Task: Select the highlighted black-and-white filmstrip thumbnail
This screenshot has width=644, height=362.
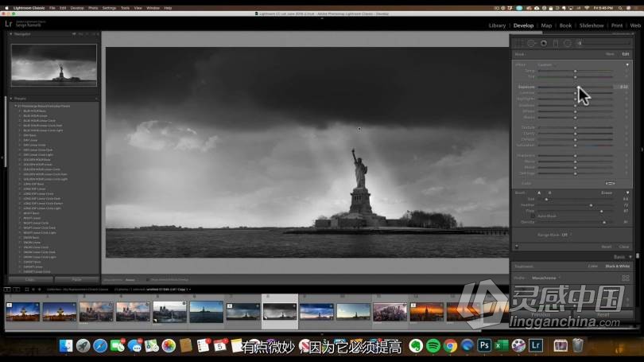Action: coord(280,312)
